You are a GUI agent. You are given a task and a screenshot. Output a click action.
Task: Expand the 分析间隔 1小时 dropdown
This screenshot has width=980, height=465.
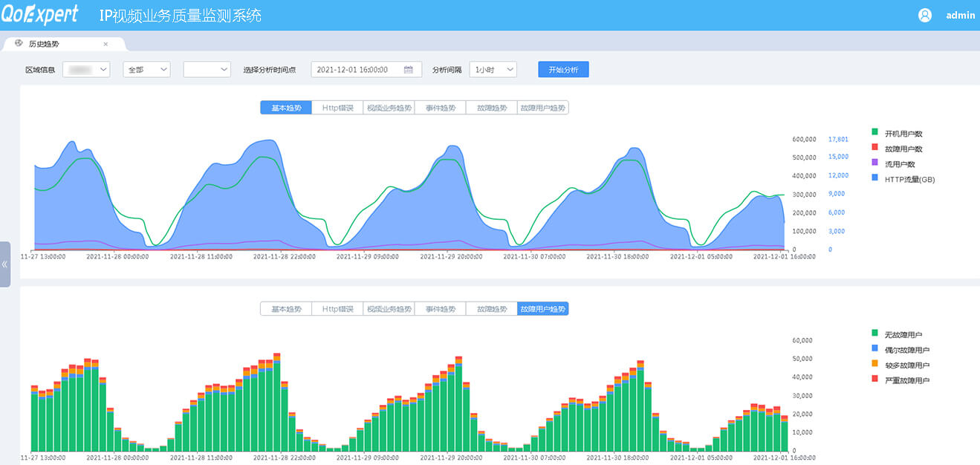493,70
